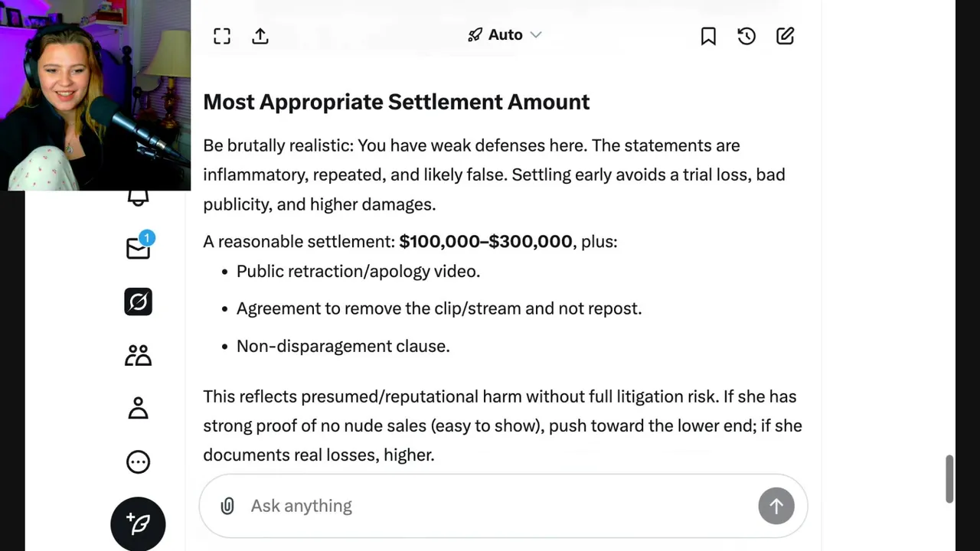Image resolution: width=980 pixels, height=551 pixels.
Task: Open Communities people icon
Action: pos(138,355)
